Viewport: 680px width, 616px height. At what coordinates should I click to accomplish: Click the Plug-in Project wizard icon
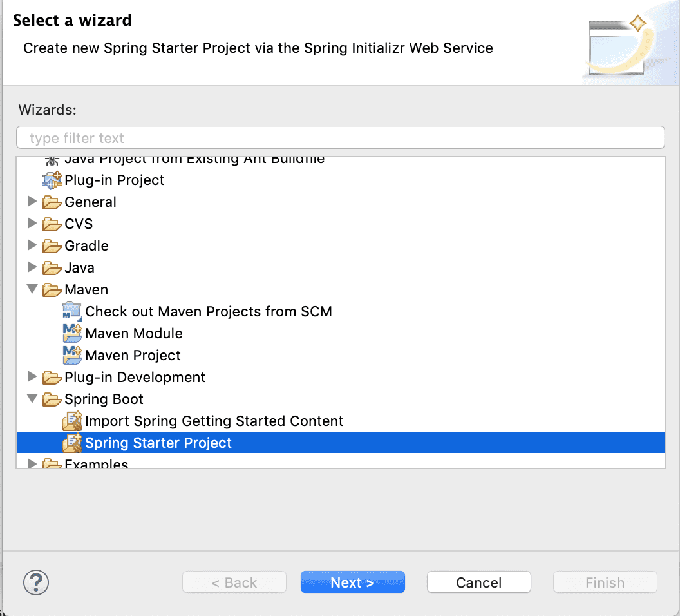(x=52, y=180)
